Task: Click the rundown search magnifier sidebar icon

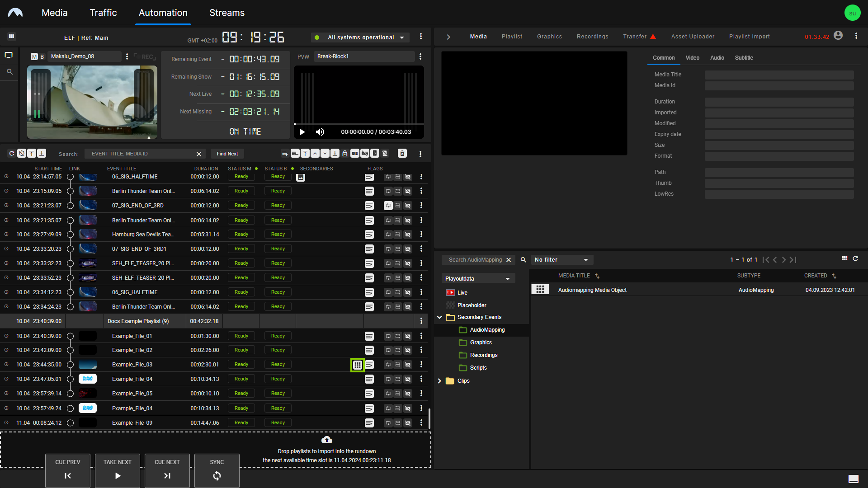Action: (9, 72)
